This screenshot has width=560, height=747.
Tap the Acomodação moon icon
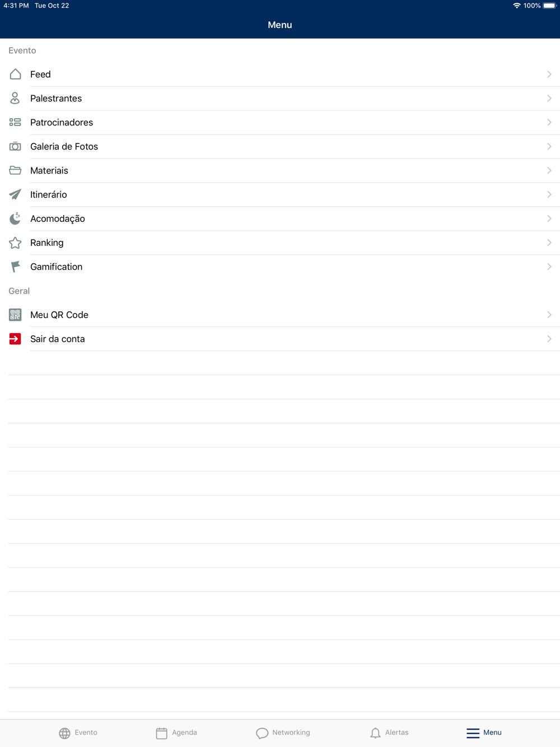[x=15, y=218]
